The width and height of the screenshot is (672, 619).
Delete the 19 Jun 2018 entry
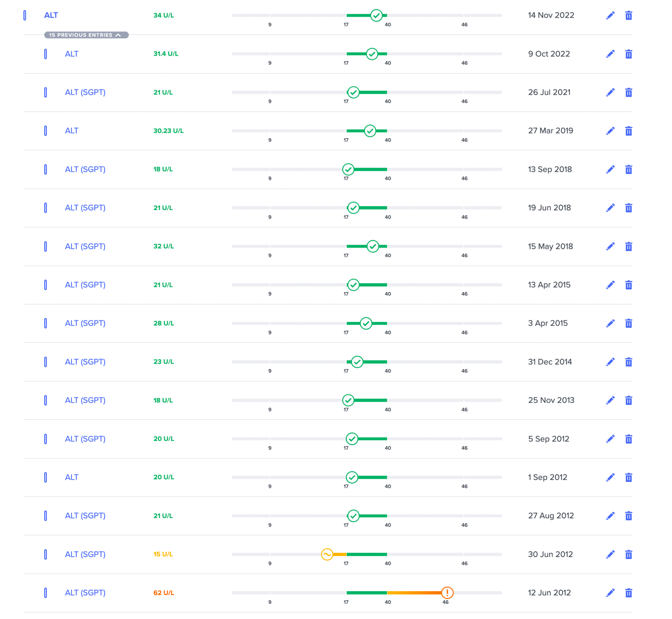click(628, 208)
